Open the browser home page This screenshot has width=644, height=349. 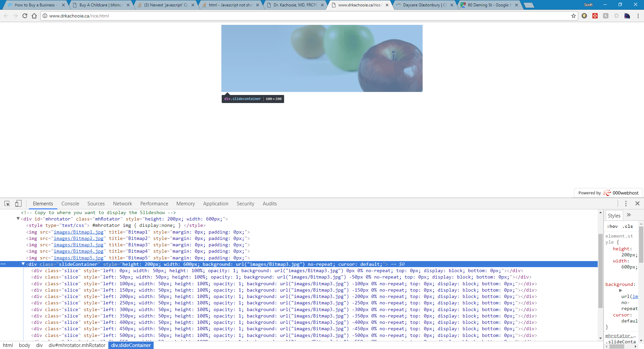tap(34, 16)
